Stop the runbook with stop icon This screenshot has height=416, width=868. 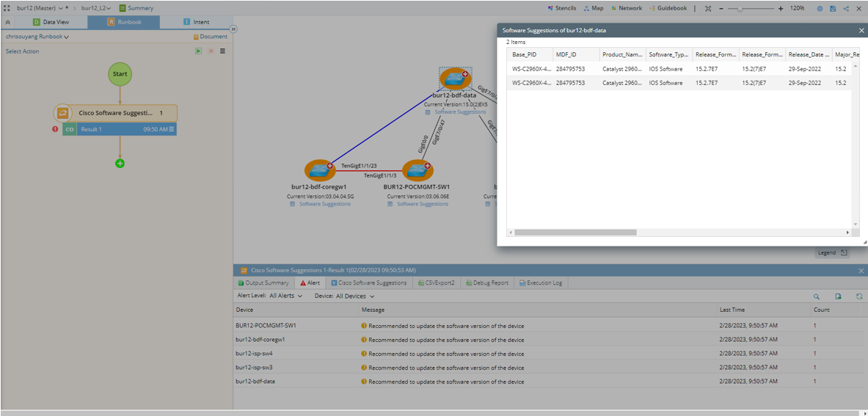(211, 51)
